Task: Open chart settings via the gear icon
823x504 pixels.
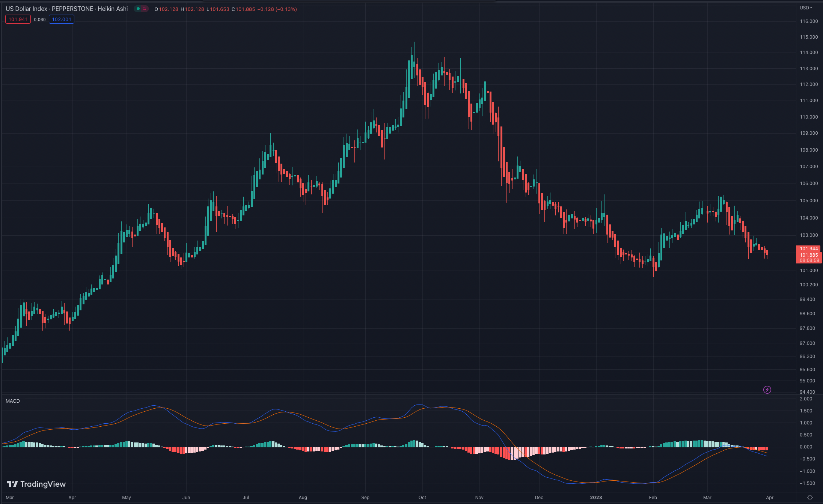Action: 810,498
